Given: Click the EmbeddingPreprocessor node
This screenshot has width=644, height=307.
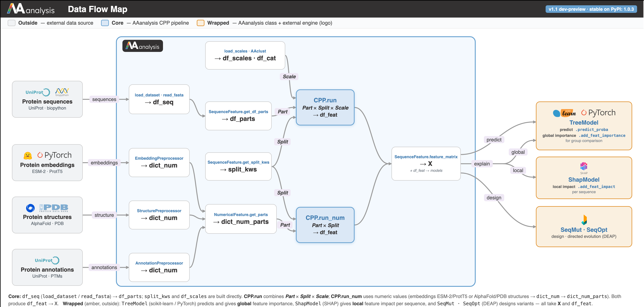Looking at the screenshot, I should pyautogui.click(x=159, y=162).
